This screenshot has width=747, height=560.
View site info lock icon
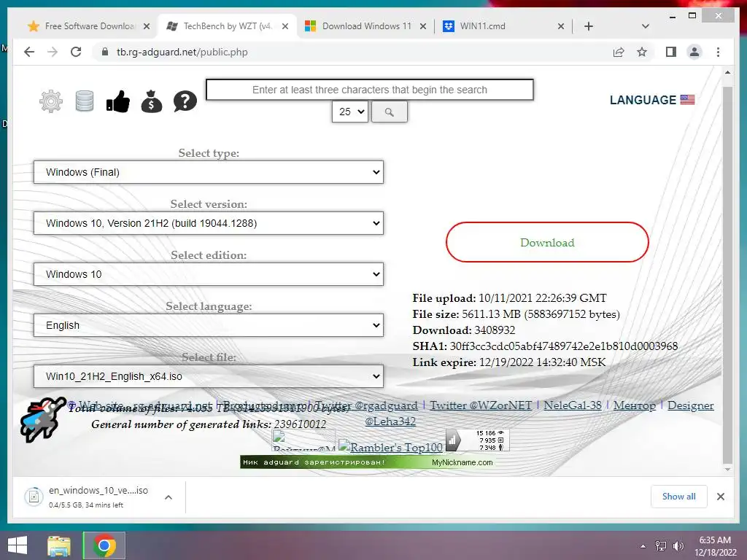(105, 52)
